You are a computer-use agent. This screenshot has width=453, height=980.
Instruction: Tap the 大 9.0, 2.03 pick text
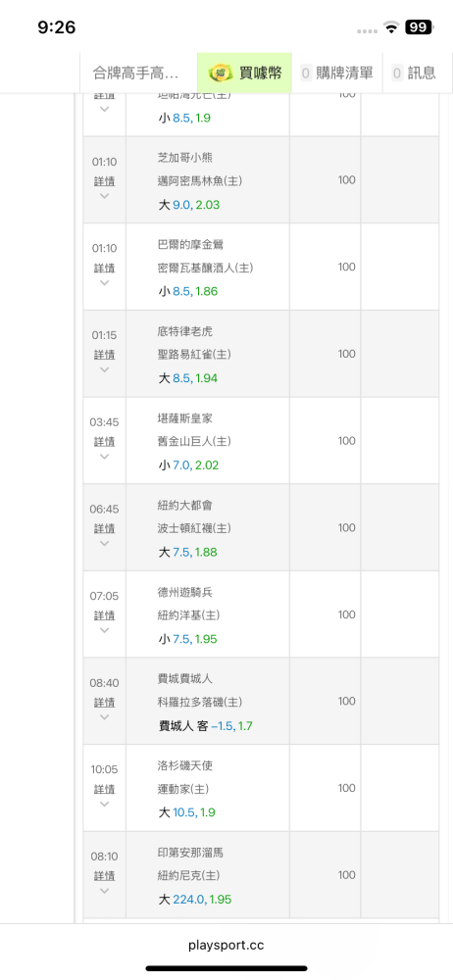click(189, 205)
